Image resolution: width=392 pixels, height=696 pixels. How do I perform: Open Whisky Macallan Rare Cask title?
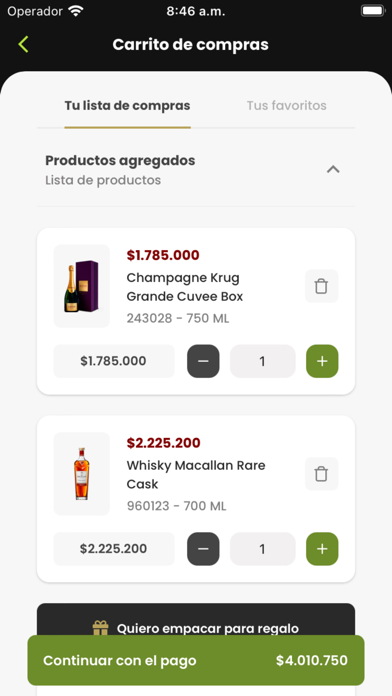coord(196,475)
